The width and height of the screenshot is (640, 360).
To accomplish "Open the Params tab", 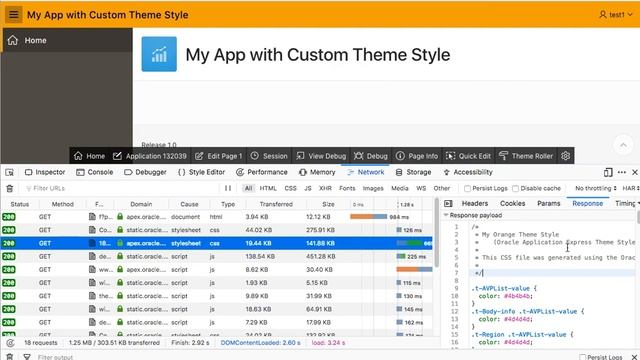I will (x=549, y=203).
